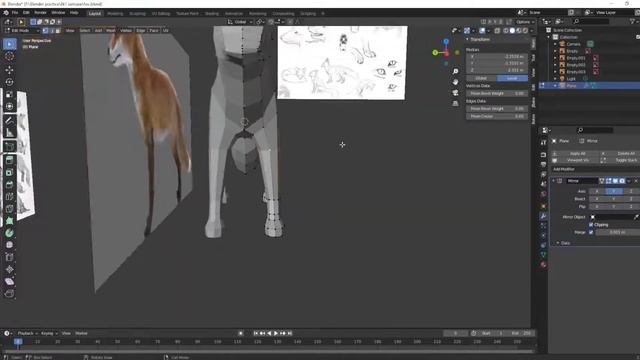Click the viewport zoom magnifier icon
Image resolution: width=640 pixels, height=360 pixels.
click(456, 71)
